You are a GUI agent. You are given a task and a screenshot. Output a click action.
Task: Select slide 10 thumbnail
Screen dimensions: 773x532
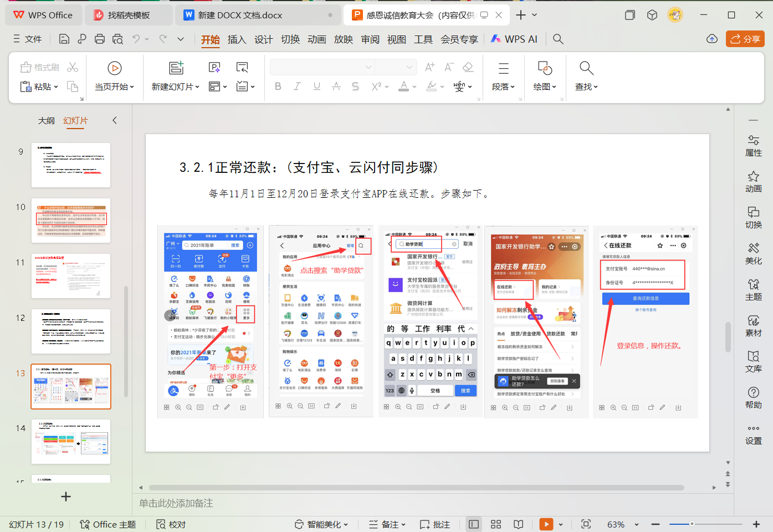(x=71, y=220)
